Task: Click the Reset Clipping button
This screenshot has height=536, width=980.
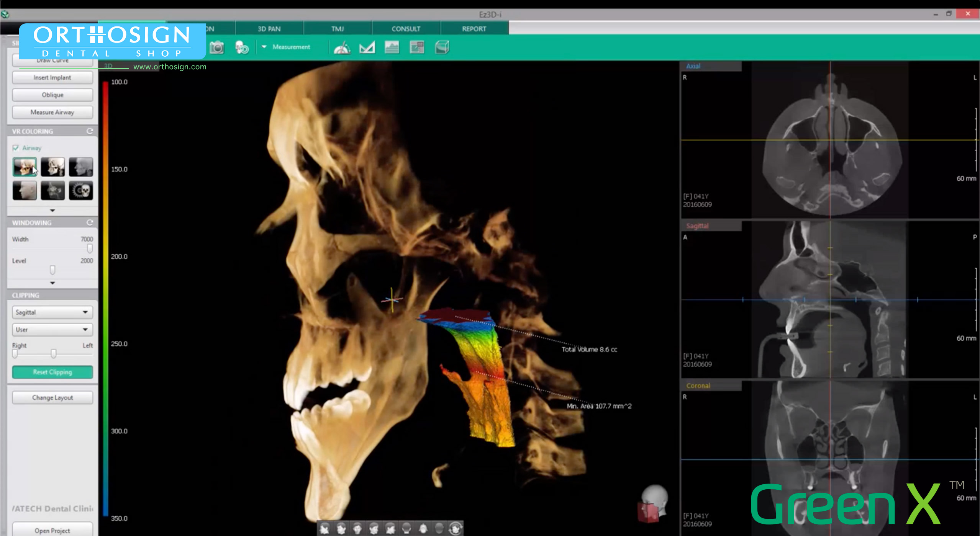Action: [x=52, y=372]
